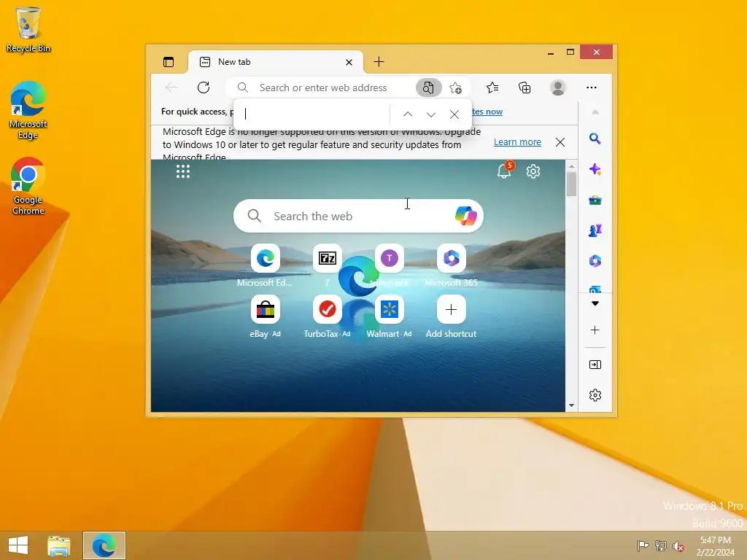This screenshot has height=560, width=747.
Task: Go to next find result arrow
Action: tap(431, 114)
